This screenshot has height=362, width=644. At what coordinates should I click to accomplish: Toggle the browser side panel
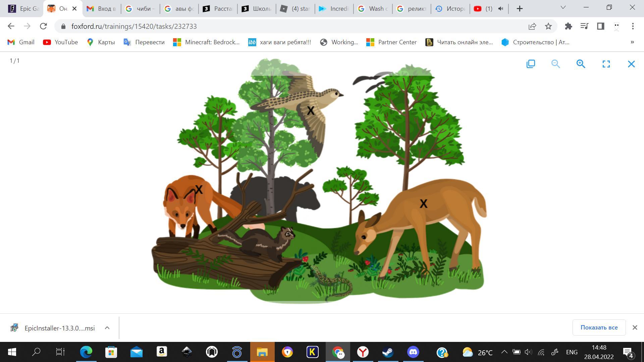coord(600,26)
